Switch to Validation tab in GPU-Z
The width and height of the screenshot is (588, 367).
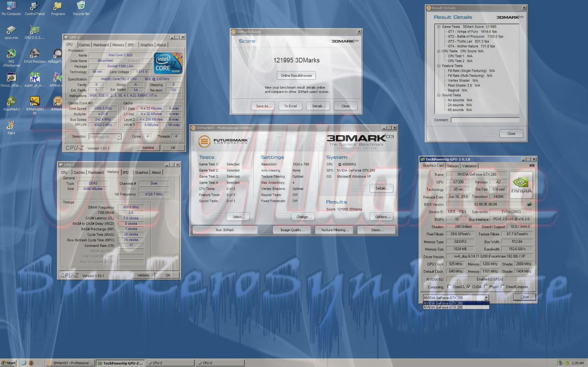469,166
